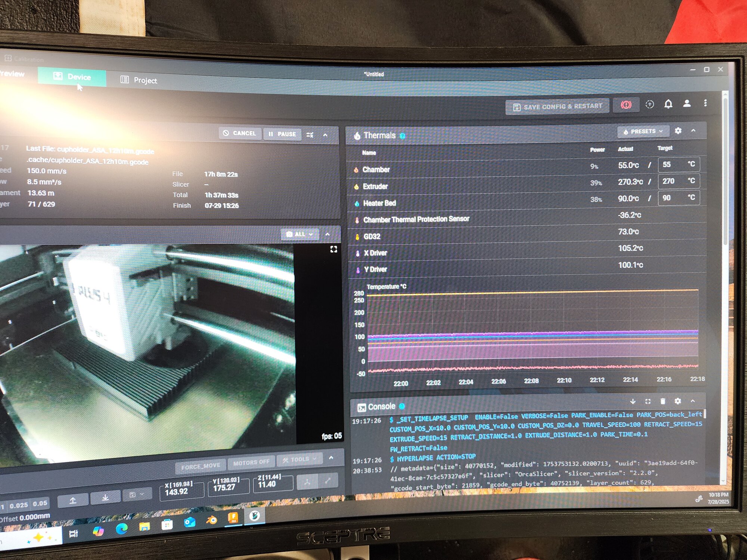
Task: Toggle Extruder series in chart
Action: click(x=375, y=186)
